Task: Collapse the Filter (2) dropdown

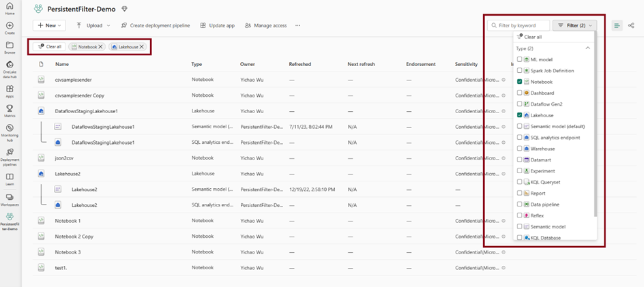Action: click(x=574, y=25)
